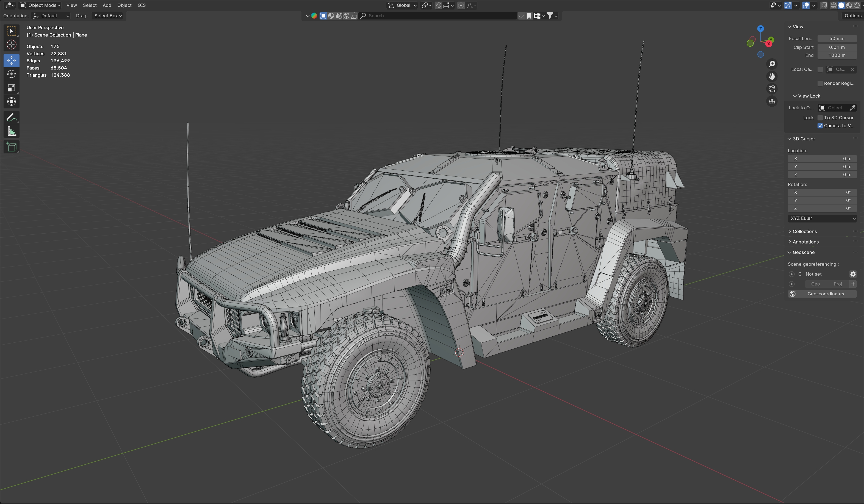The width and height of the screenshot is (864, 504).
Task: Toggle camera view icon in viewport
Action: [x=772, y=89]
